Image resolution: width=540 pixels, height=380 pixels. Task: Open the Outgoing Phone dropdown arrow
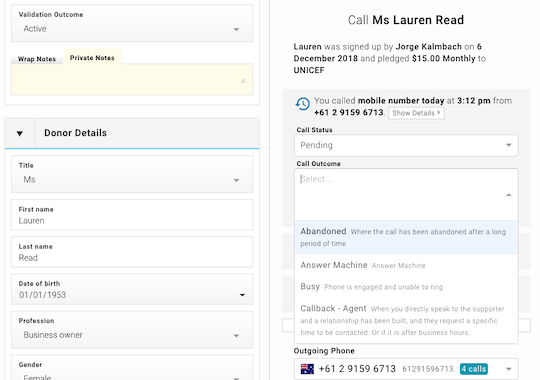(508, 369)
